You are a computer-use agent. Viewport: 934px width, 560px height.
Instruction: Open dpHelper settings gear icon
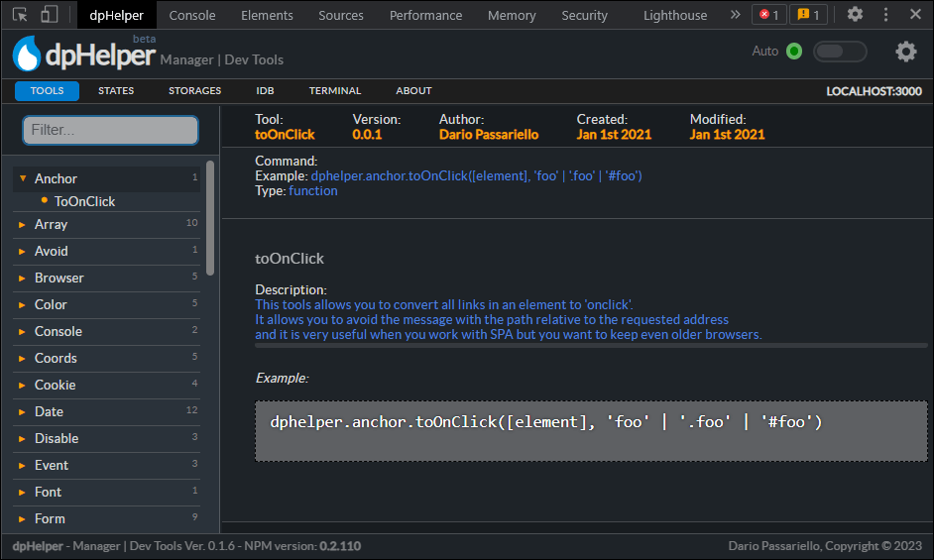[906, 52]
